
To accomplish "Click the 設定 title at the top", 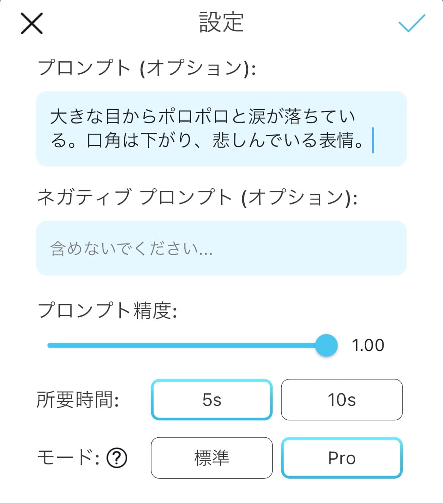I will pos(221,22).
